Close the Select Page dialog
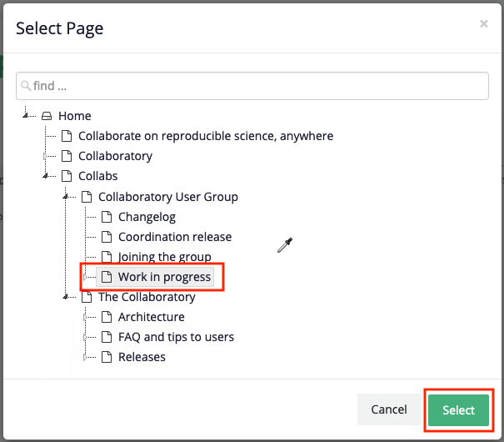 pos(484,24)
